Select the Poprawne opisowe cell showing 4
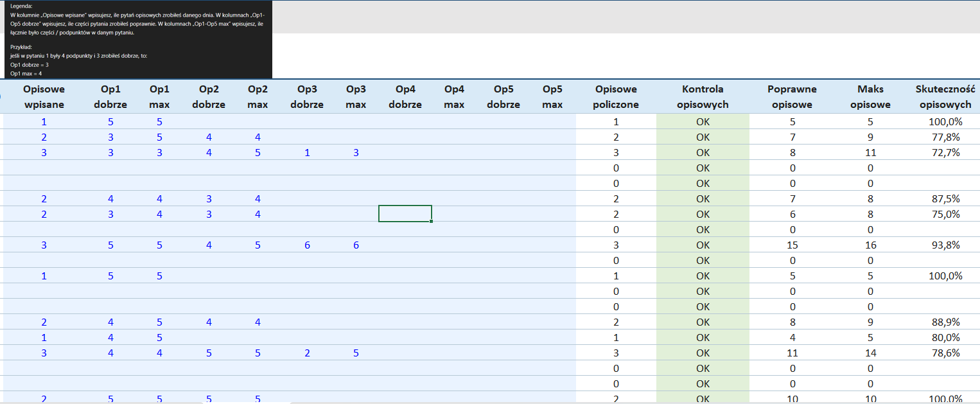The height and width of the screenshot is (404, 980). pyautogui.click(x=792, y=337)
